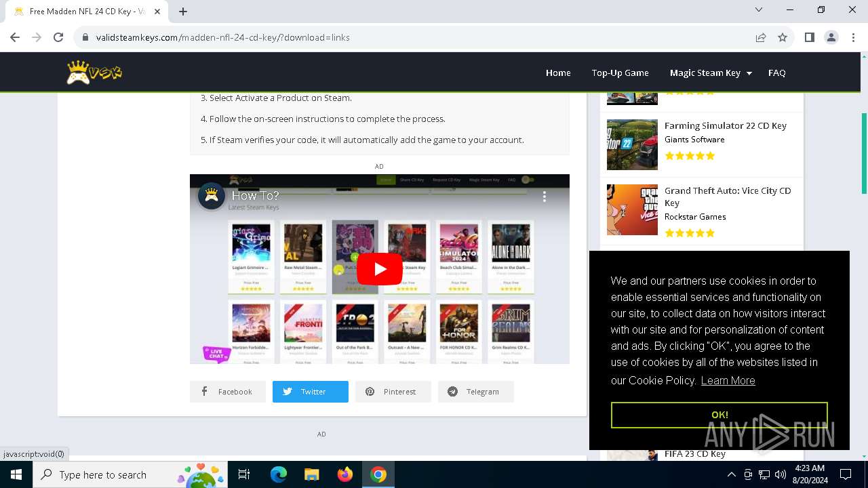The height and width of the screenshot is (488, 868).
Task: Click the Giants Software publisher text
Action: [694, 140]
